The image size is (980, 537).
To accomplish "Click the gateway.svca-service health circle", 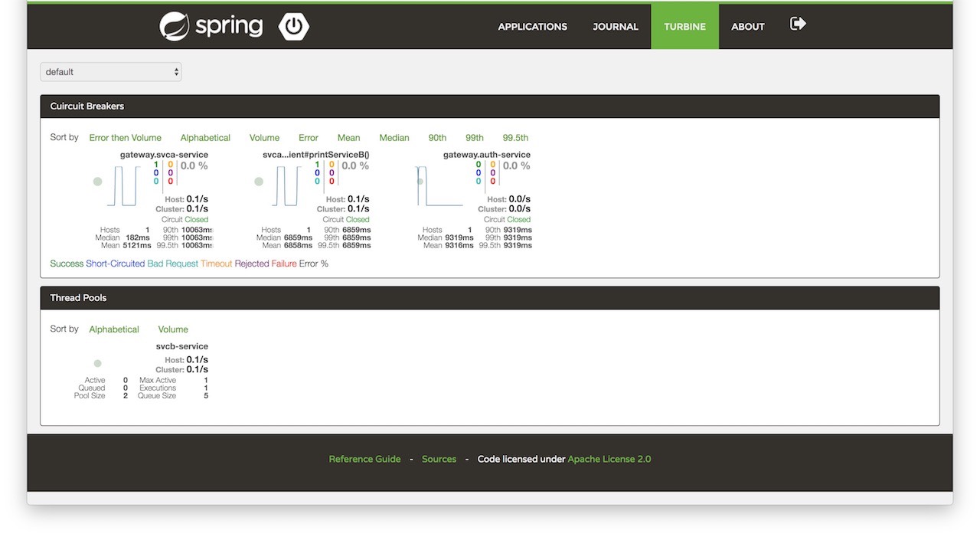I will 97,182.
